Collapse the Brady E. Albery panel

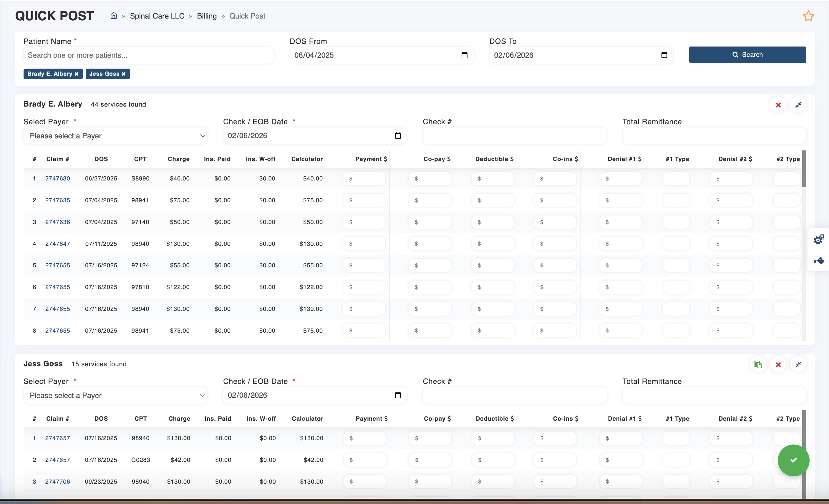798,105
